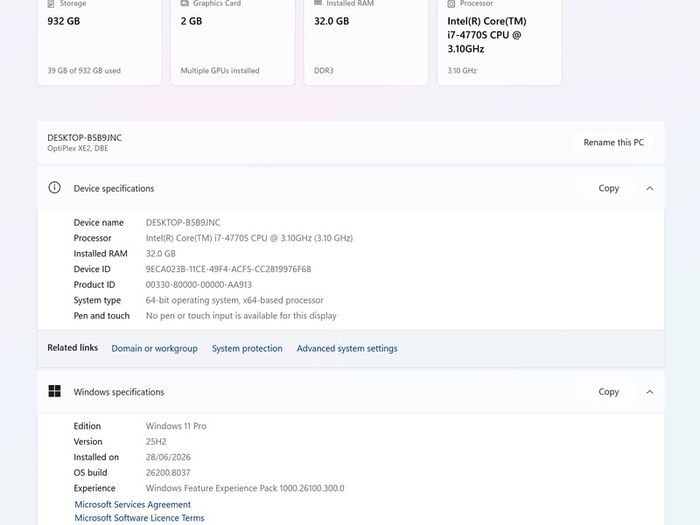700x525 pixels.
Task: Click the Edition label
Action: tap(87, 426)
